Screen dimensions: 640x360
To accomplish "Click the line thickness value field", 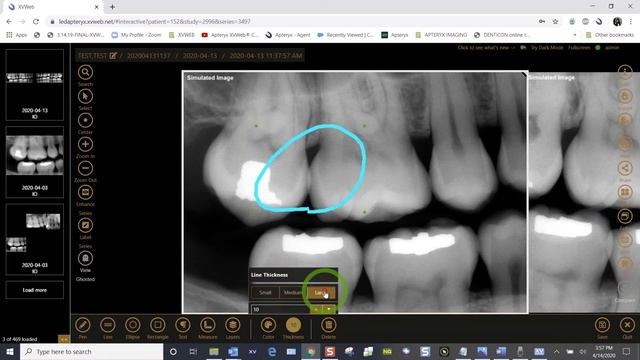I will pyautogui.click(x=280, y=309).
